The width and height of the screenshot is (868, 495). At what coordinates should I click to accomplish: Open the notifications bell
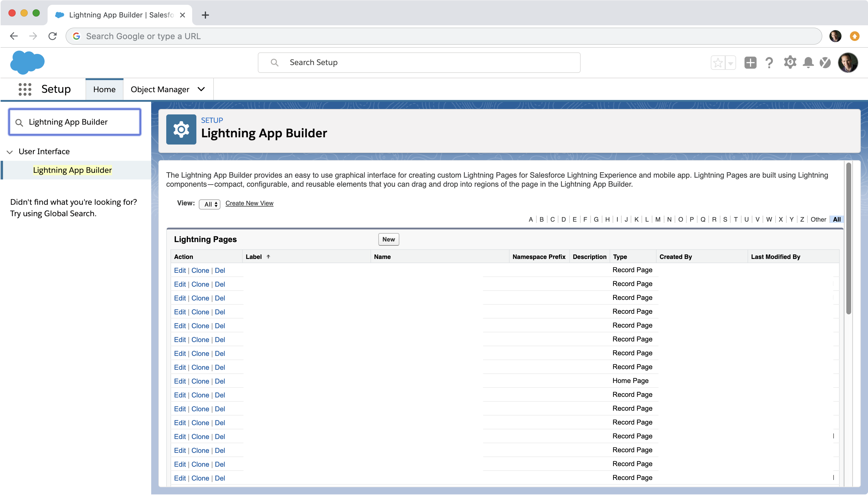pyautogui.click(x=808, y=63)
